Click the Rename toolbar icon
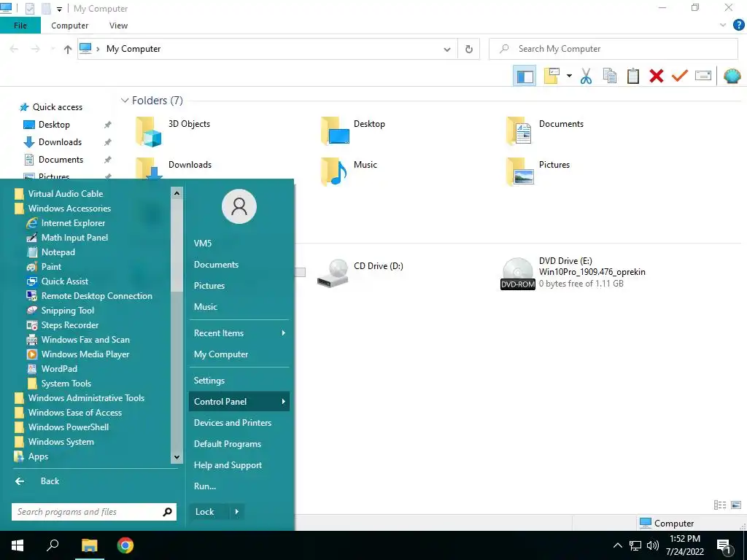This screenshot has height=560, width=747. pos(703,76)
